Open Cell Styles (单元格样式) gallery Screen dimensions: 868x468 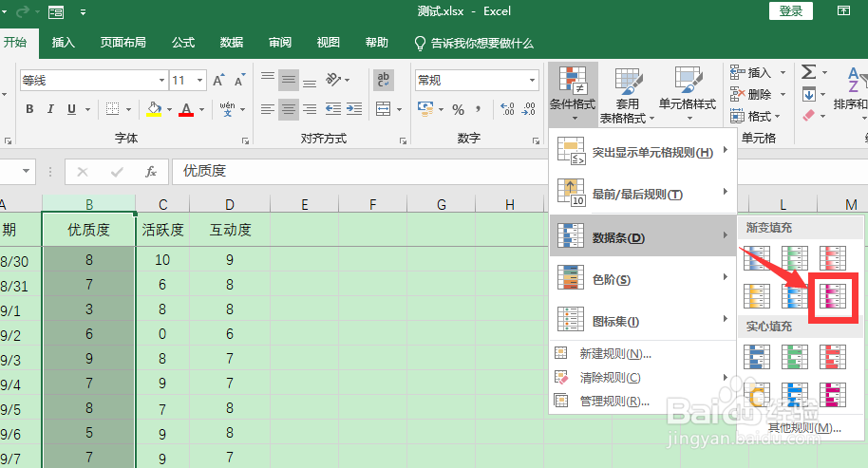tap(687, 93)
